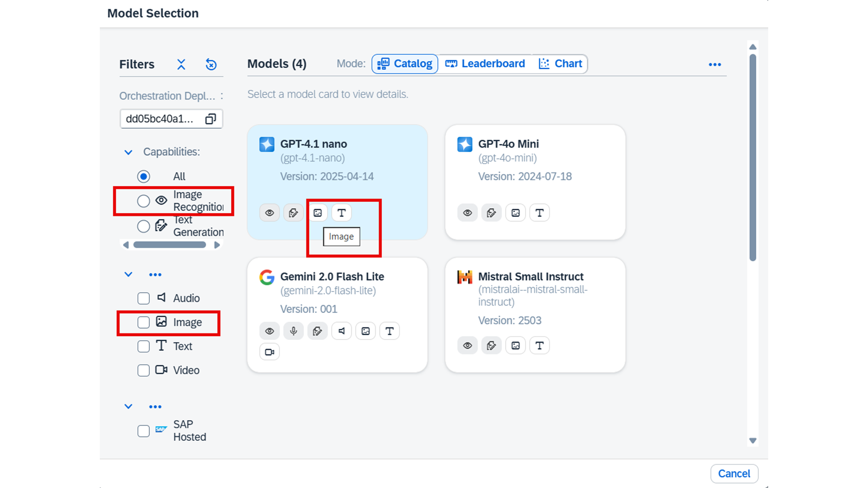Viewport: 868px width, 488px height.
Task: Click the text generation icon on Gemini 2.0 Flash Lite
Action: point(317,331)
